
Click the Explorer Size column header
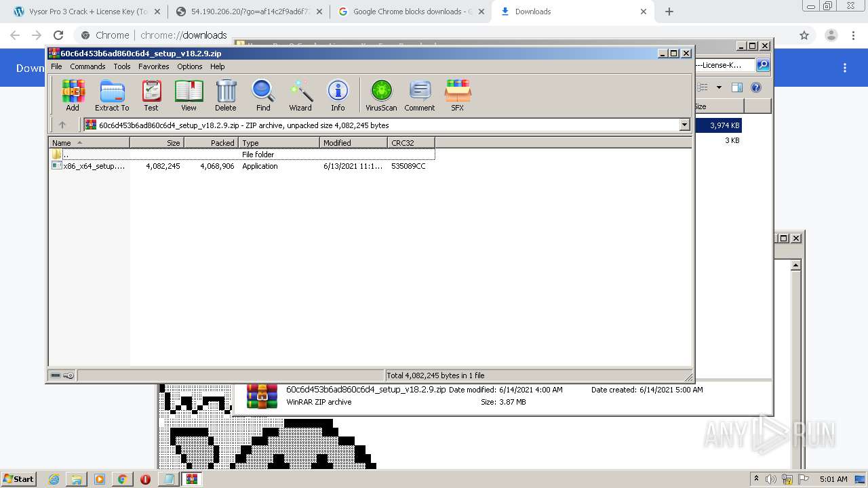coord(719,106)
